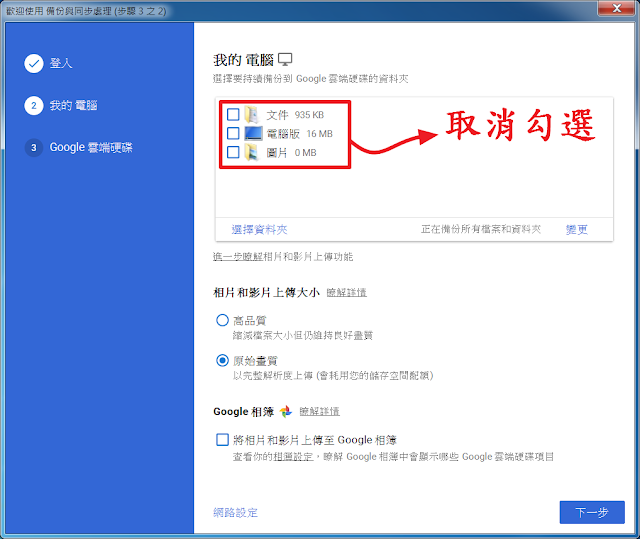
Task: Click the 文件 folder icon
Action: [252, 115]
